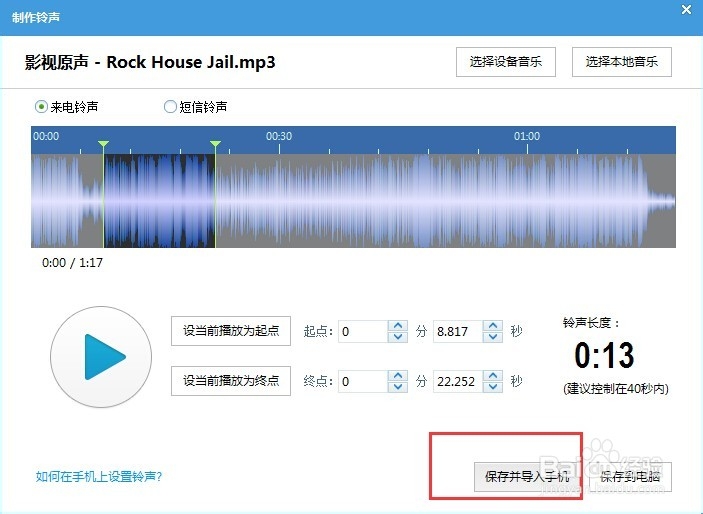Click the end seconds field showing 22.252

click(x=458, y=381)
